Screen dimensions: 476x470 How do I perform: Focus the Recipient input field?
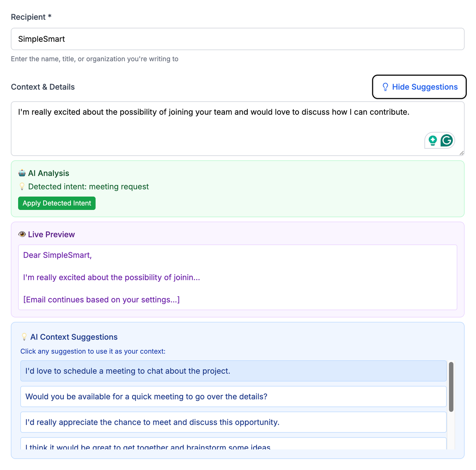pos(237,39)
